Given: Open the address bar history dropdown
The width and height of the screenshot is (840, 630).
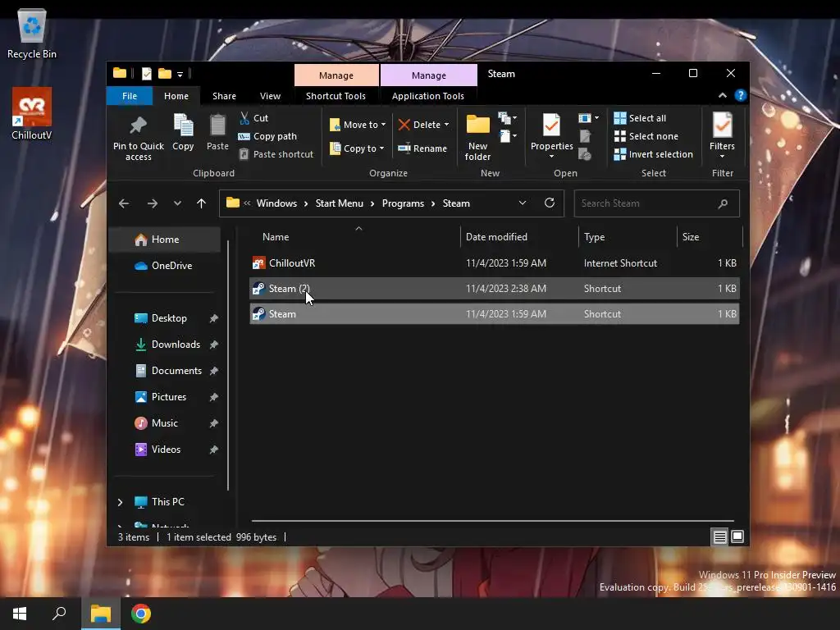Looking at the screenshot, I should 523,203.
